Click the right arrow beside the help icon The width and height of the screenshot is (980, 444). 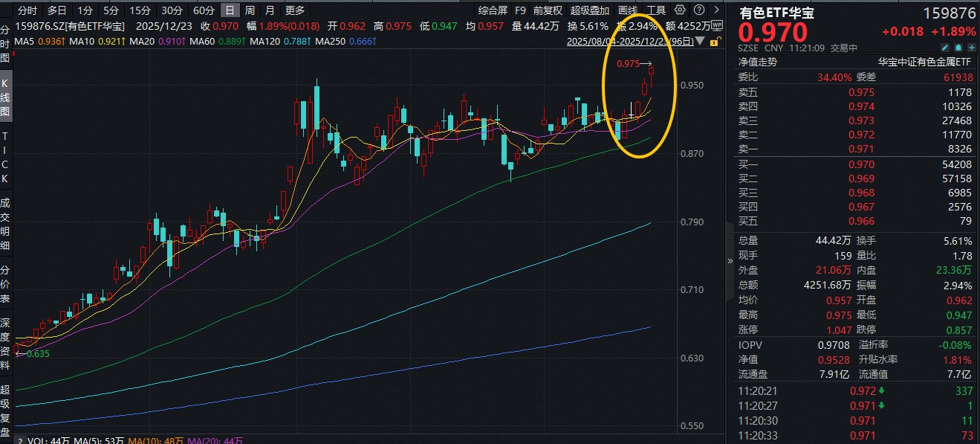pos(716,10)
